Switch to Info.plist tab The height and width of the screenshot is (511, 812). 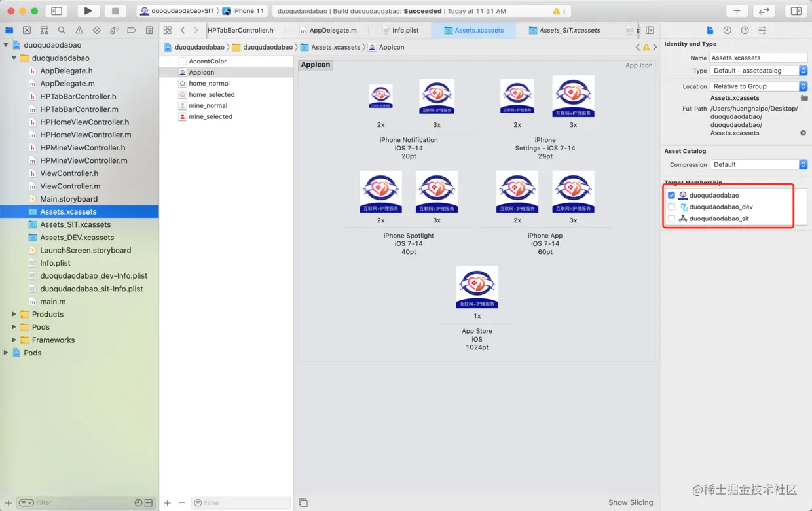399,30
